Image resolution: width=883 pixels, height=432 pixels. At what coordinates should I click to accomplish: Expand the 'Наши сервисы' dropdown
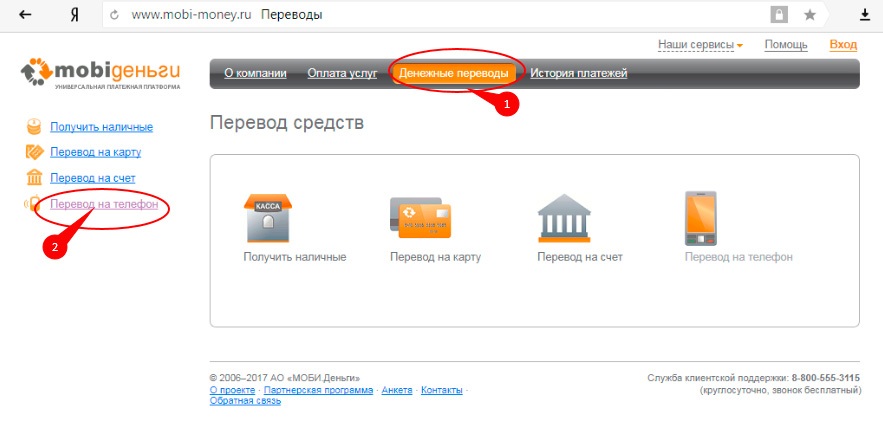(700, 45)
